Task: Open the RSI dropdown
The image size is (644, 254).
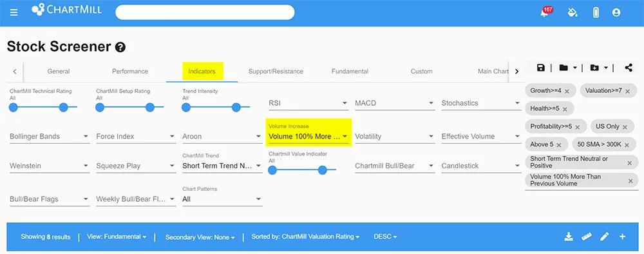Action: coord(308,103)
